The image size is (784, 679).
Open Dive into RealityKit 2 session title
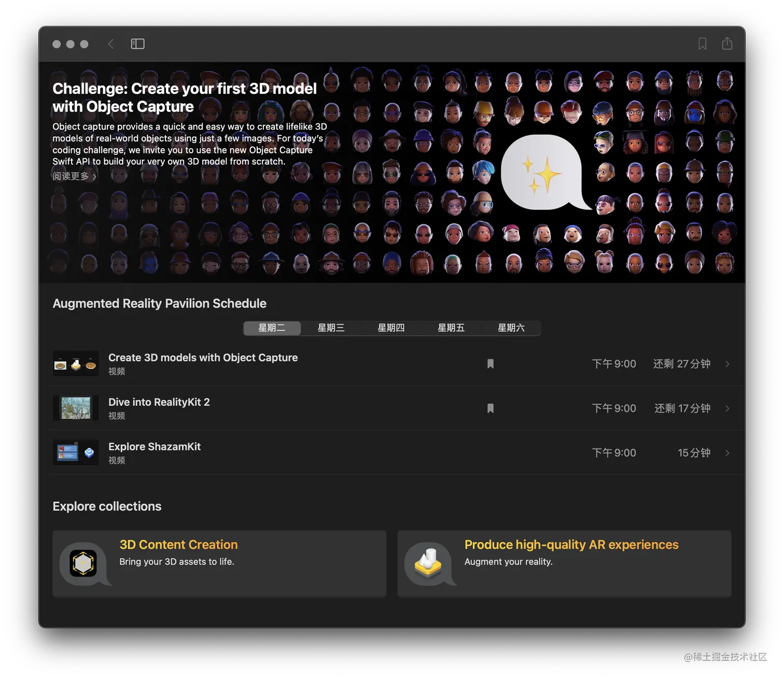(x=159, y=402)
